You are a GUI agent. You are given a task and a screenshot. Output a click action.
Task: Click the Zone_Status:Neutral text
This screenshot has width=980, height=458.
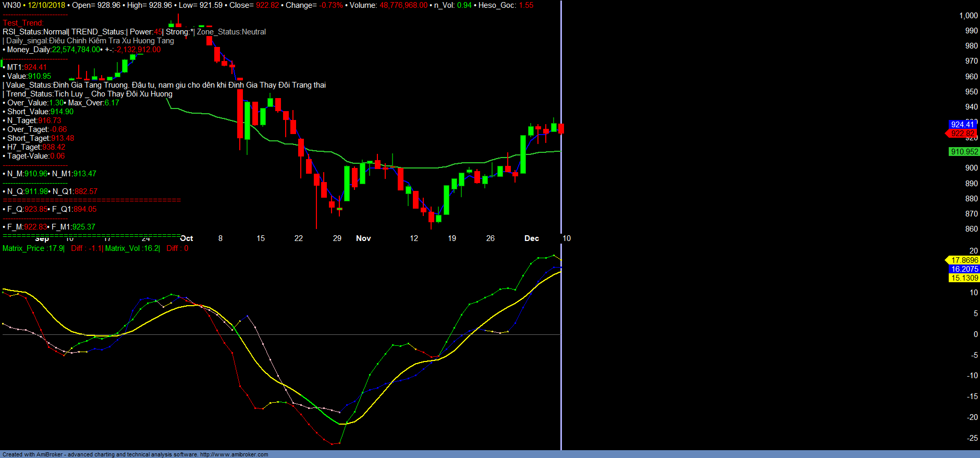(x=231, y=32)
